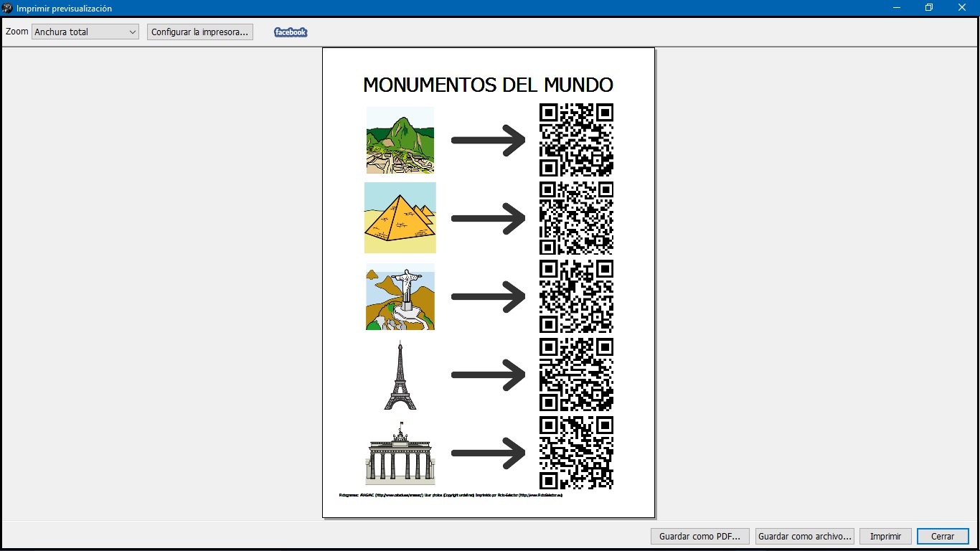This screenshot has height=551, width=980.
Task: Minimize the Imprimir previsualización window
Action: [897, 8]
